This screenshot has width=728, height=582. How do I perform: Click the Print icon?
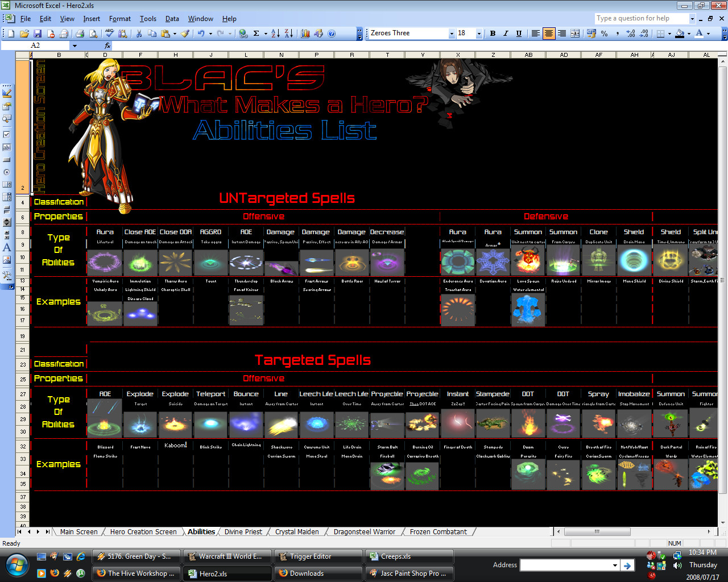pyautogui.click(x=80, y=34)
